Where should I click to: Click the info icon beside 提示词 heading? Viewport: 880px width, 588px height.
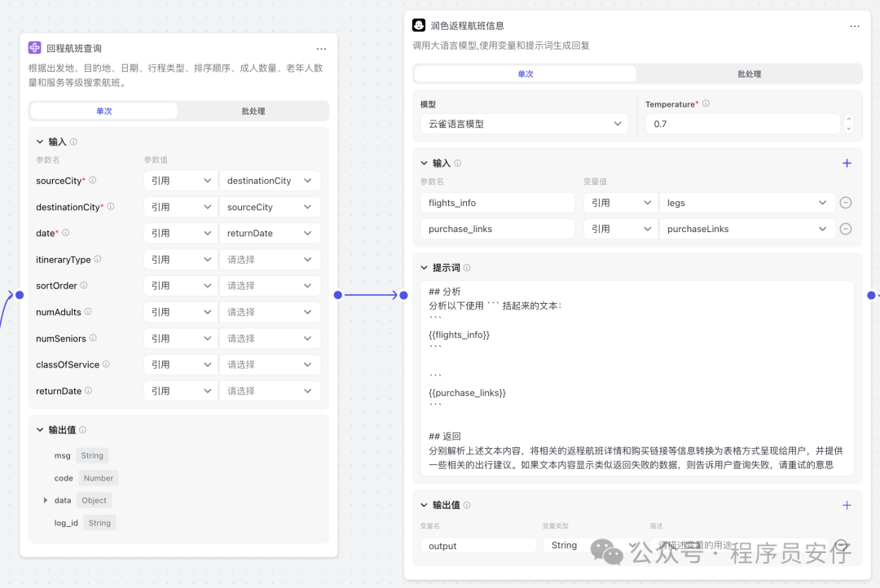click(x=467, y=268)
